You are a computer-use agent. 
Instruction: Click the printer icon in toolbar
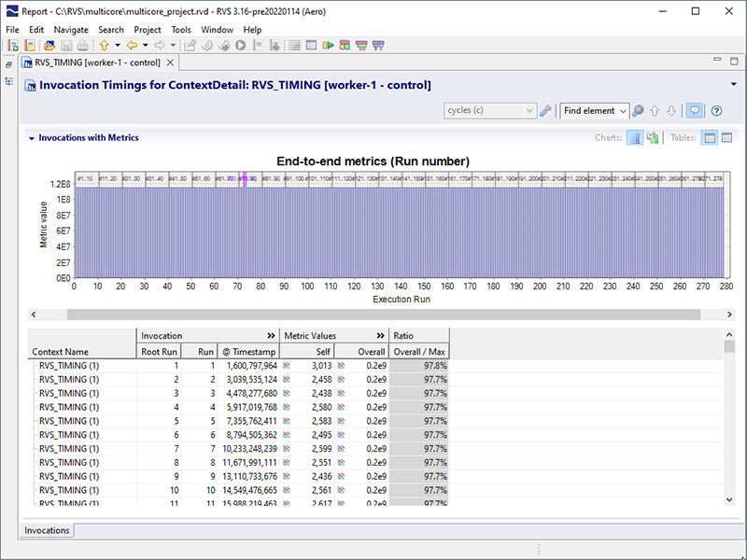(x=82, y=45)
